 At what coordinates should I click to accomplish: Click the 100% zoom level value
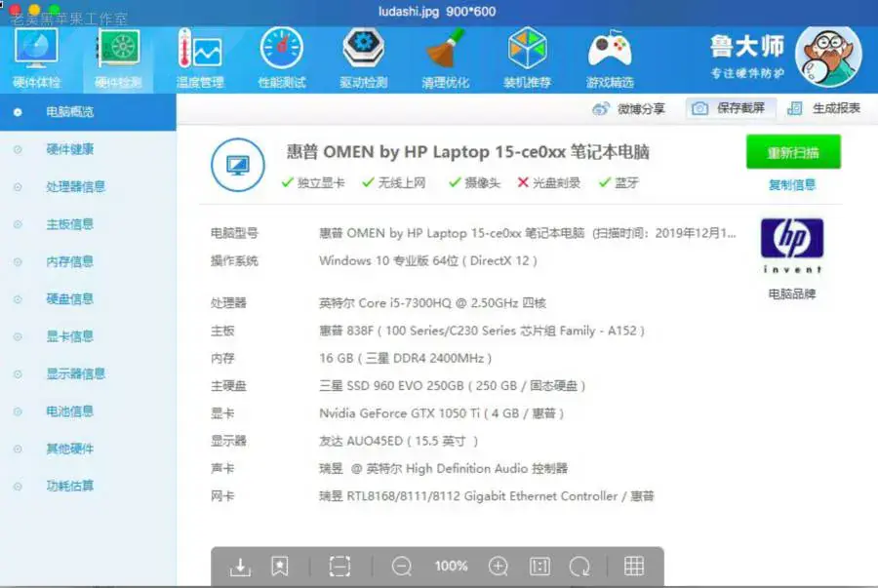[451, 567]
